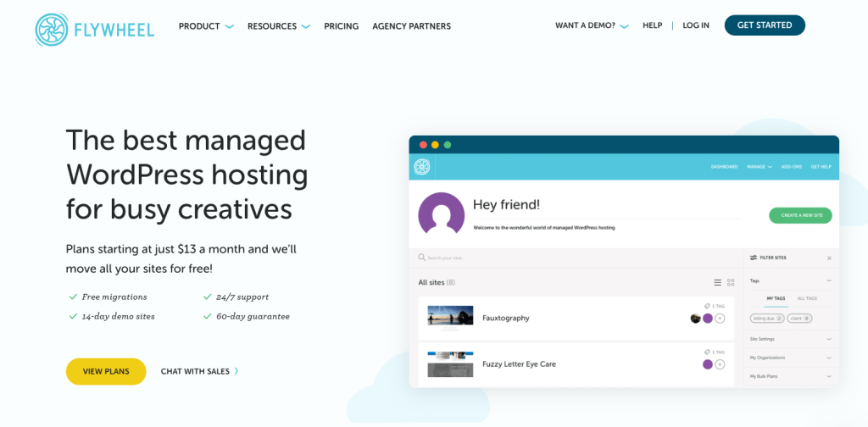The height and width of the screenshot is (427, 868).
Task: Click the Flywheel icon in the dashboard header
Action: pyautogui.click(x=422, y=167)
